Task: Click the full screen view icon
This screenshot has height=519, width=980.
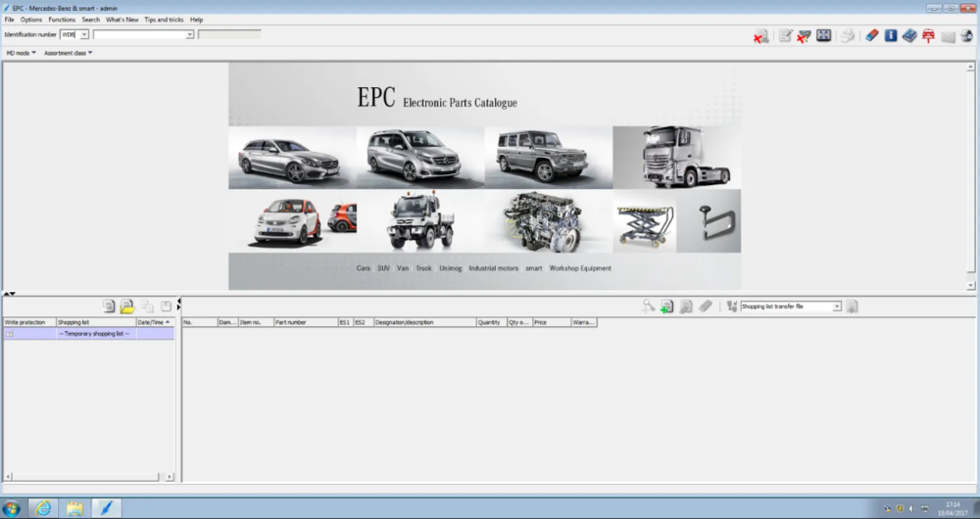Action: 823,36
